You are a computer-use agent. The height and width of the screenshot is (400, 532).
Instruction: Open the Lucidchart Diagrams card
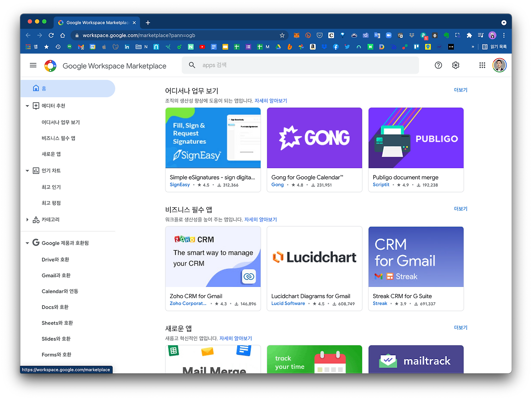(x=314, y=269)
